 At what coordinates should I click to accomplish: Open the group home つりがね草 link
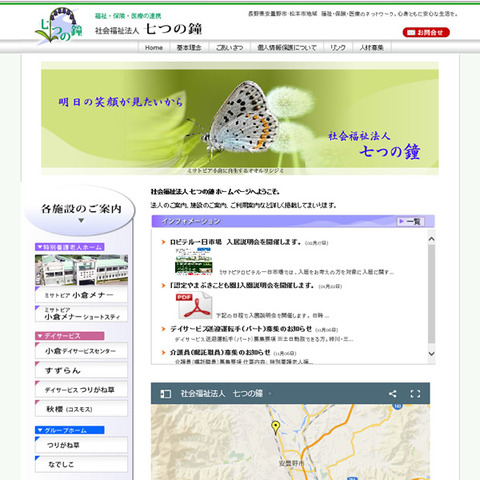[x=81, y=445]
